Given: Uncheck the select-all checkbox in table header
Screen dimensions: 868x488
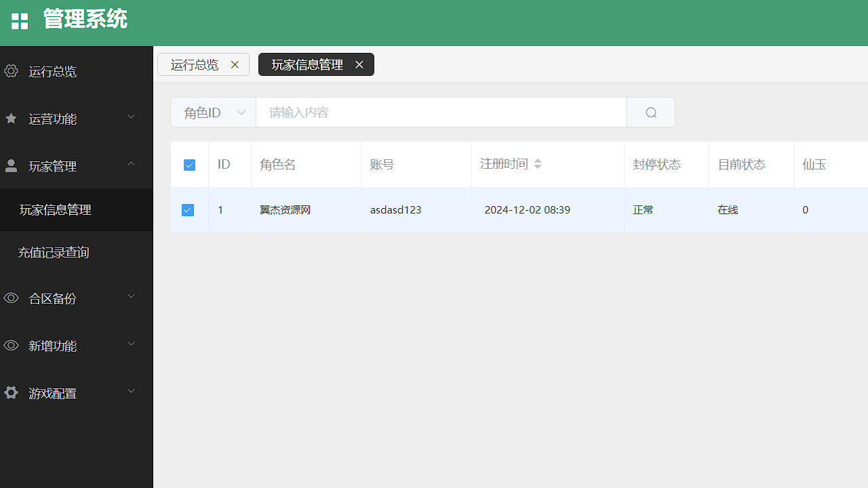Looking at the screenshot, I should pyautogui.click(x=189, y=164).
